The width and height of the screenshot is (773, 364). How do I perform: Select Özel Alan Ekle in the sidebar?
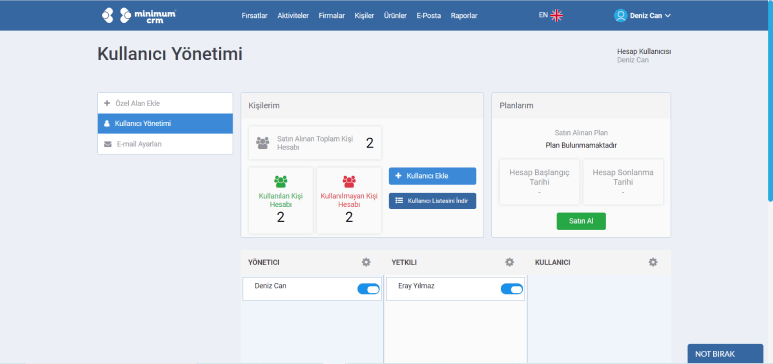click(165, 103)
